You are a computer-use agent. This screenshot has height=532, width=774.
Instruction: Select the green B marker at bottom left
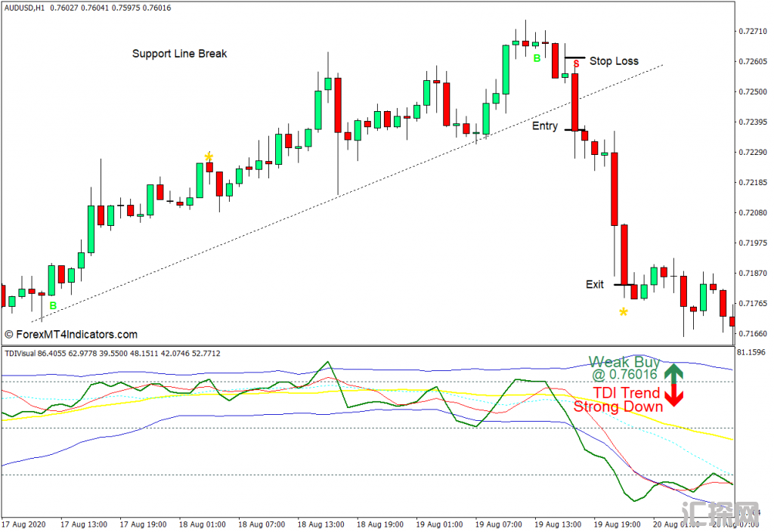53,306
